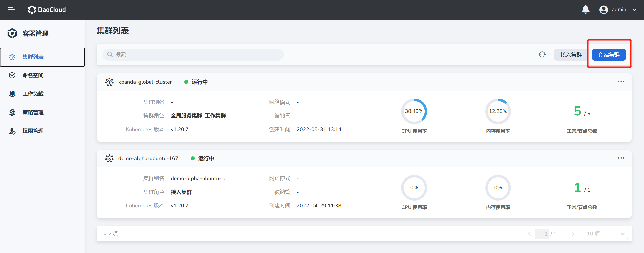Click the 2022-04-29 11:38 creation time
Screen dimensions: 644x253
pos(319,206)
